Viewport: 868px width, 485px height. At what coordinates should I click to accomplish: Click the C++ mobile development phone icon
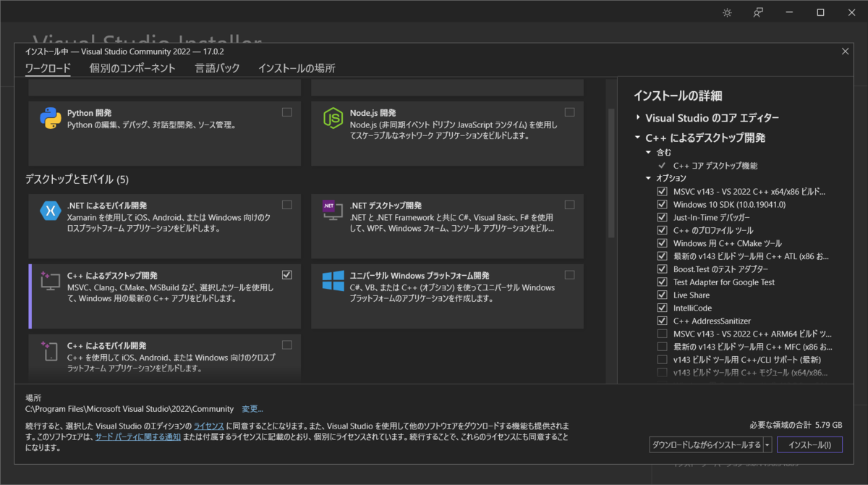pos(48,351)
